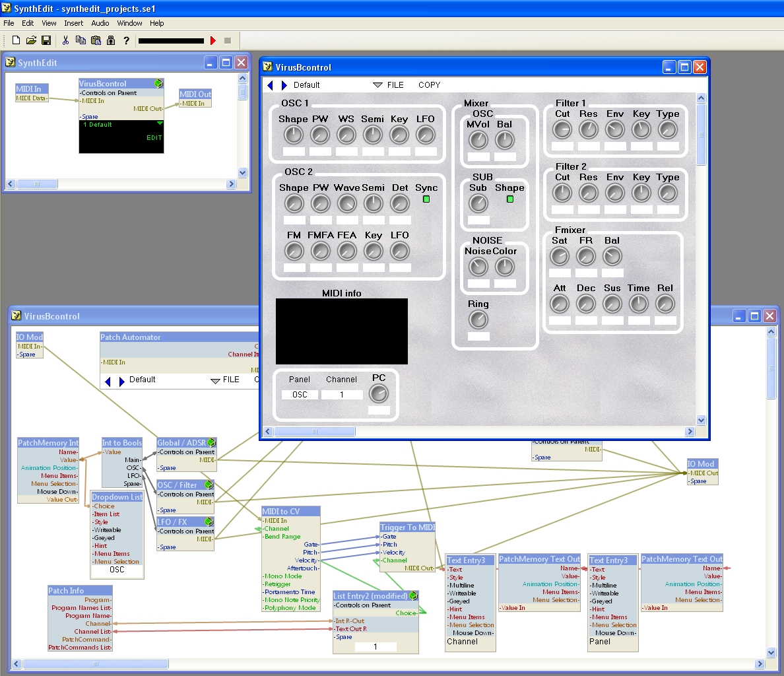The width and height of the screenshot is (784, 676).
Task: Toggle the OSC 2 Sync green LED
Action: (x=426, y=199)
